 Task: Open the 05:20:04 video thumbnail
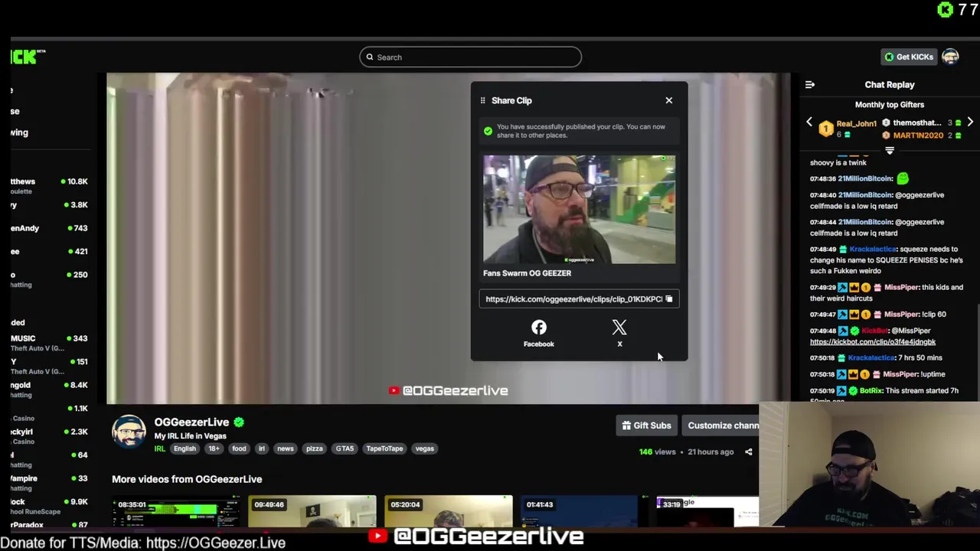pyautogui.click(x=448, y=512)
